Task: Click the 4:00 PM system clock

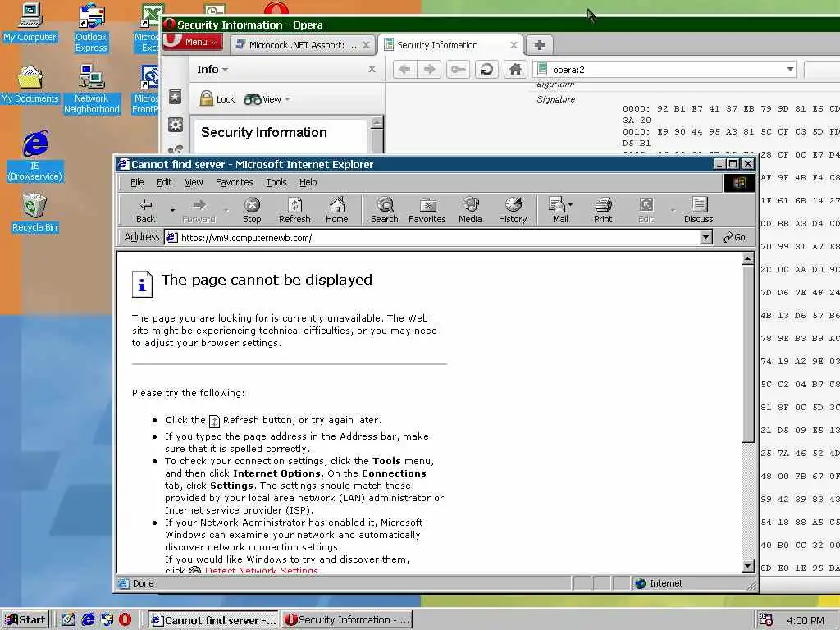Action: pyautogui.click(x=806, y=620)
